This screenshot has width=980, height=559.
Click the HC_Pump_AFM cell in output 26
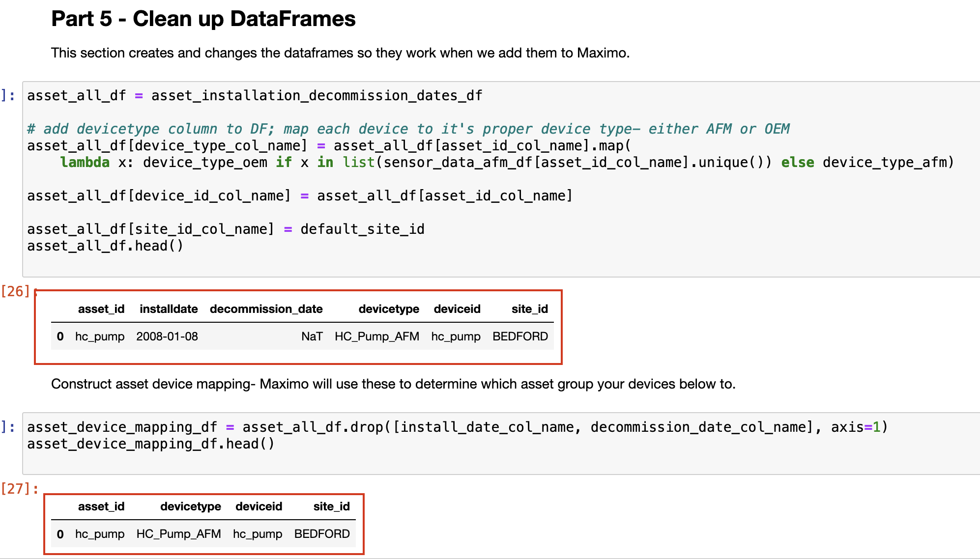377,336
